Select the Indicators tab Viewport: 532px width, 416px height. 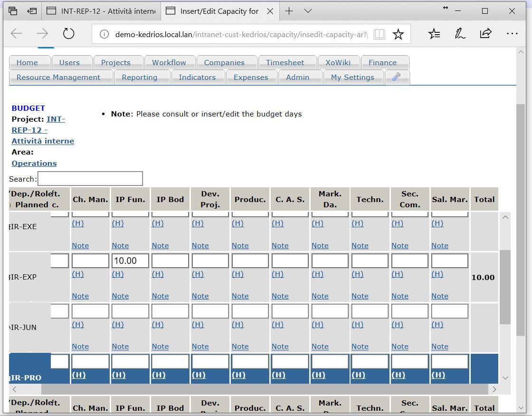click(x=197, y=77)
